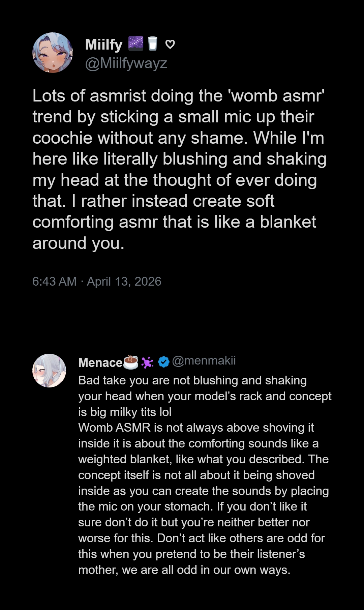The width and height of the screenshot is (364, 610).
Task: Click the Menace display name
Action: (x=100, y=362)
